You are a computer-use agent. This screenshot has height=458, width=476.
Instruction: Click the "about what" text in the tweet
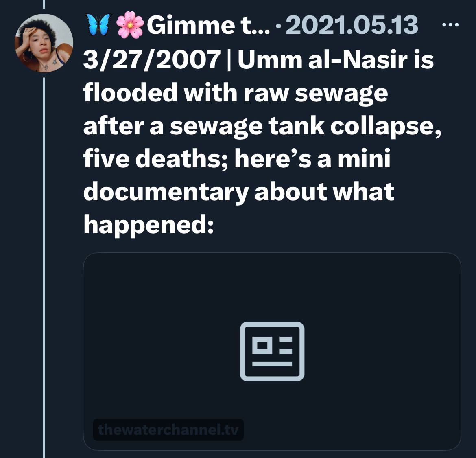point(324,192)
